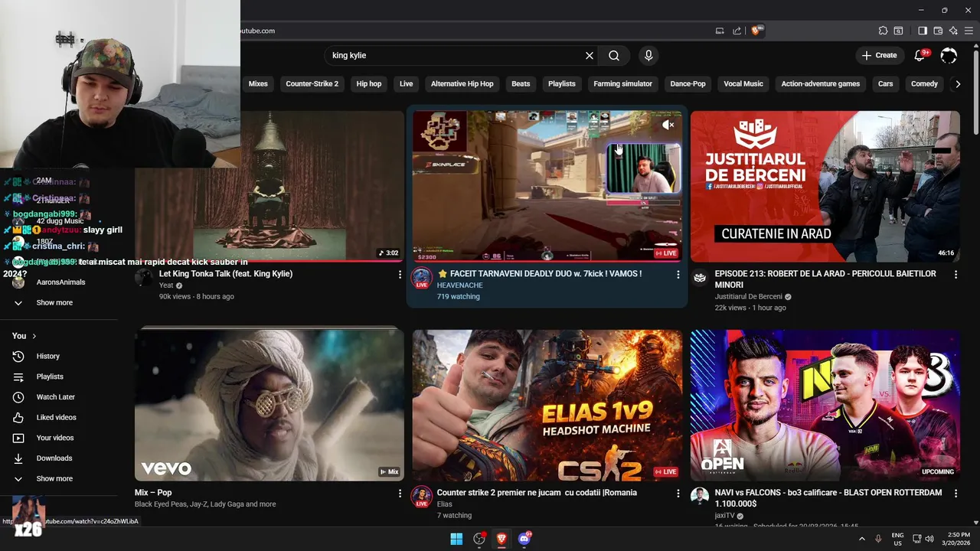Select the Hip hop filter chip
980x551 pixels.
(369, 84)
